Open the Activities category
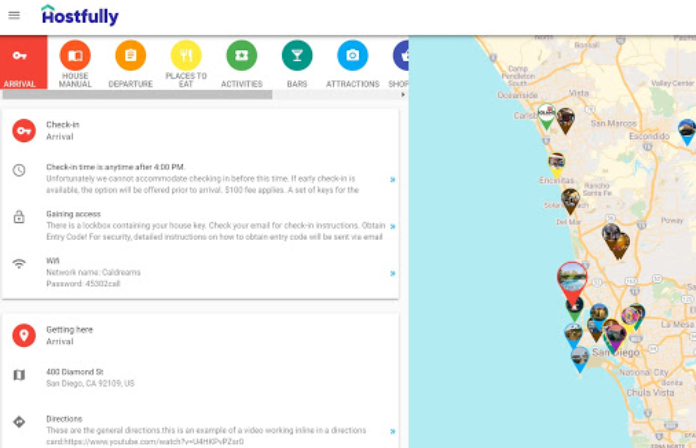Image resolution: width=696 pixels, height=448 pixels. [x=241, y=63]
